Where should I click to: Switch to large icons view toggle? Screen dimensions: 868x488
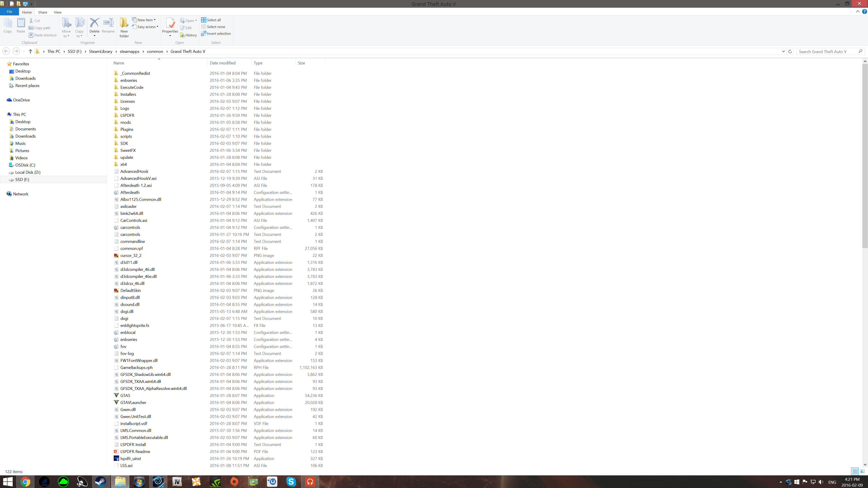tap(863, 471)
